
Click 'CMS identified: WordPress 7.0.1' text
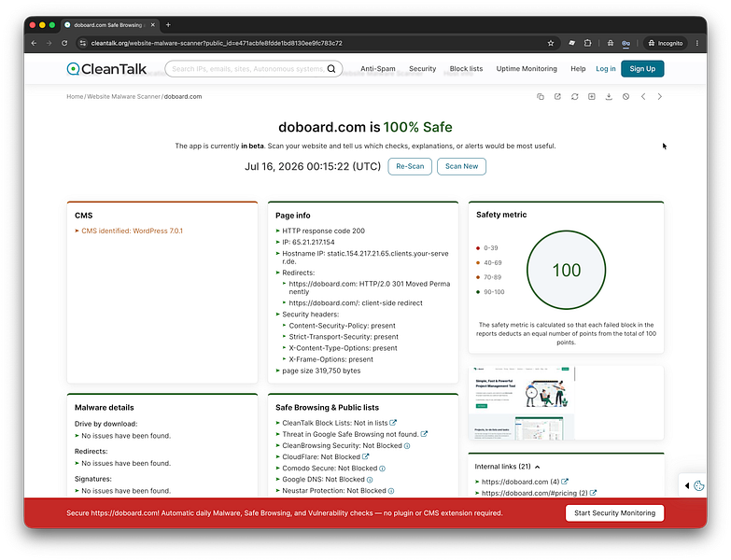click(x=132, y=231)
